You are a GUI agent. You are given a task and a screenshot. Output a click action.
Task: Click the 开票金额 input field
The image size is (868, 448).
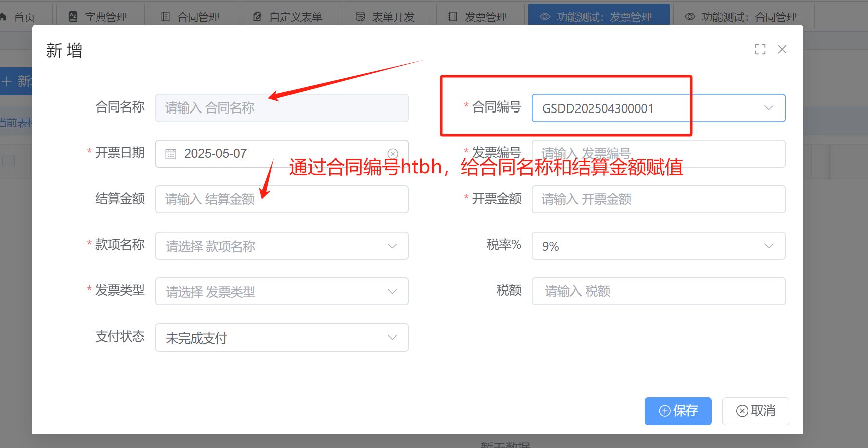[658, 199]
